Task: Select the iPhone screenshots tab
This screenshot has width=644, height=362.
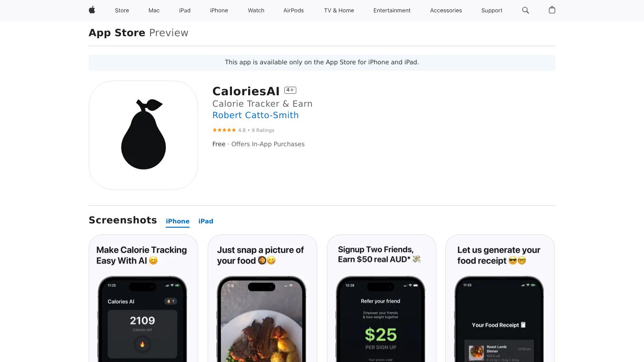Action: (178, 221)
